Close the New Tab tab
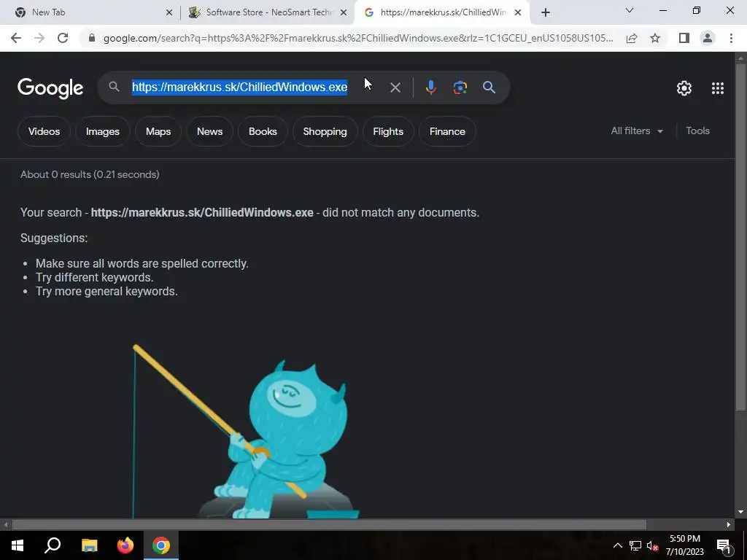Image resolution: width=747 pixels, height=560 pixels. click(x=169, y=12)
